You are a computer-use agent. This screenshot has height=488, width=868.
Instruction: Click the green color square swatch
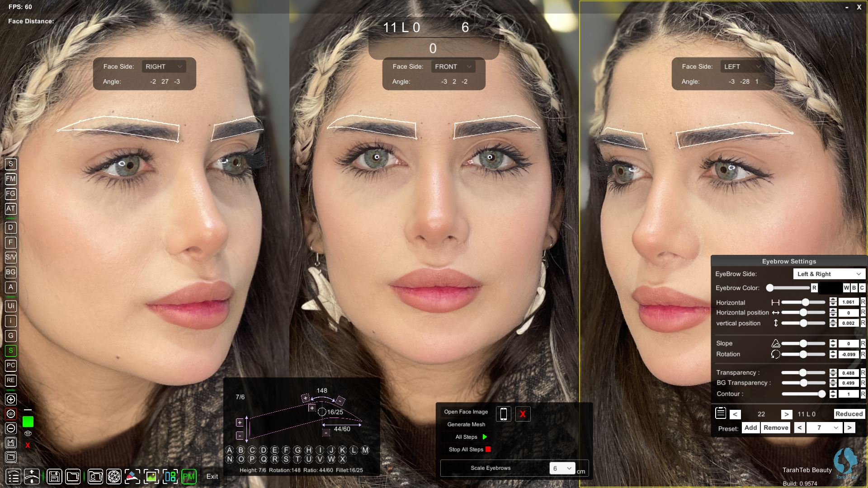[28, 422]
